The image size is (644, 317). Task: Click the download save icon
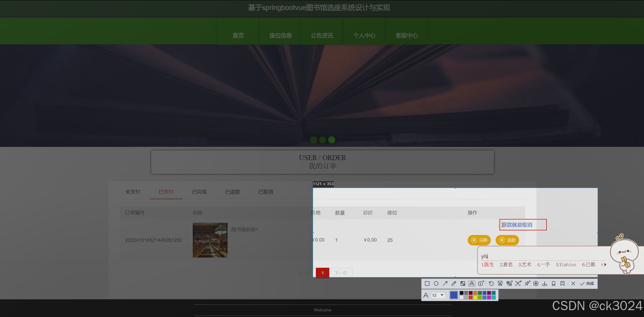click(x=545, y=283)
